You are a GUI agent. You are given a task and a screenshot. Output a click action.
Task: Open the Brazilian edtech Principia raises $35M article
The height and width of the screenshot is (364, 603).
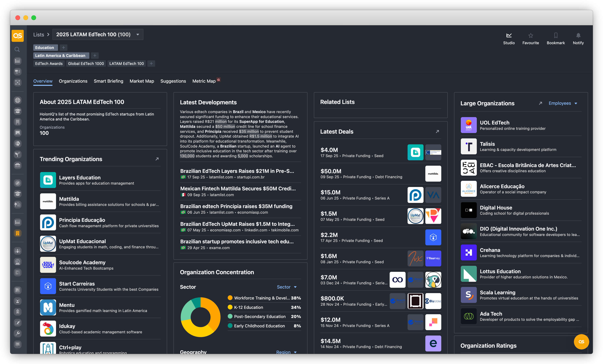236,206
